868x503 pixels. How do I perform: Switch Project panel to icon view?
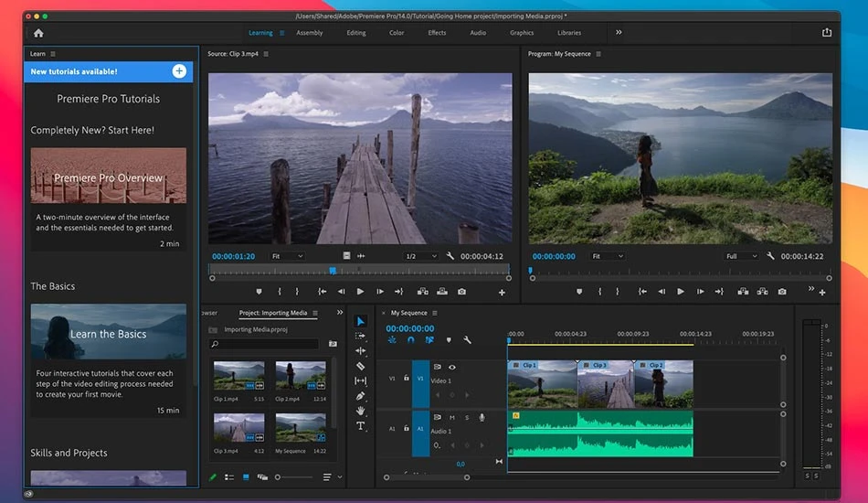[246, 477]
